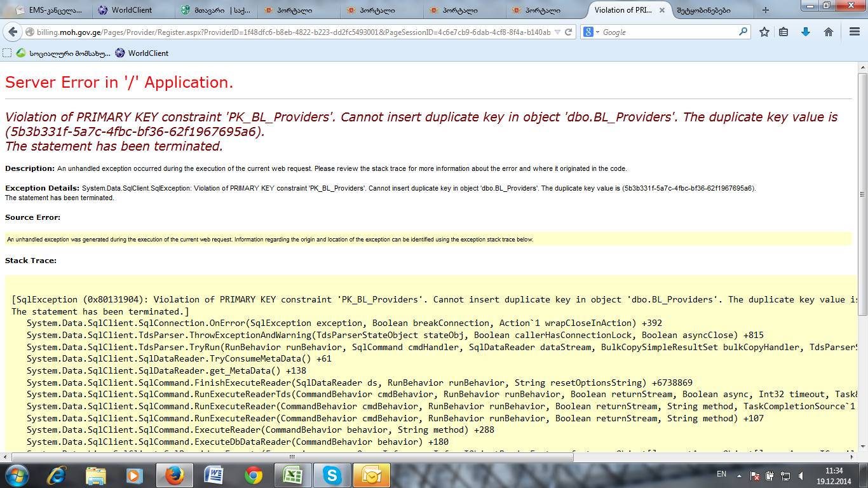868x488 pixels.
Task: Click the address bar URL
Action: (x=286, y=32)
